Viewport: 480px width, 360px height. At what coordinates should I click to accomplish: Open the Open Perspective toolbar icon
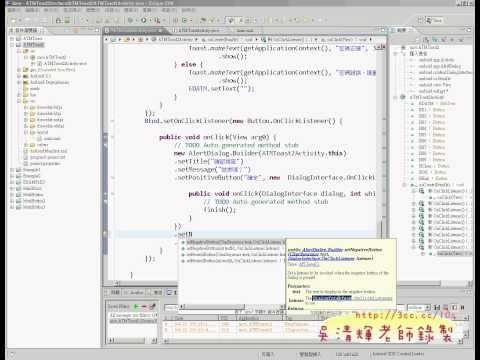(x=421, y=20)
